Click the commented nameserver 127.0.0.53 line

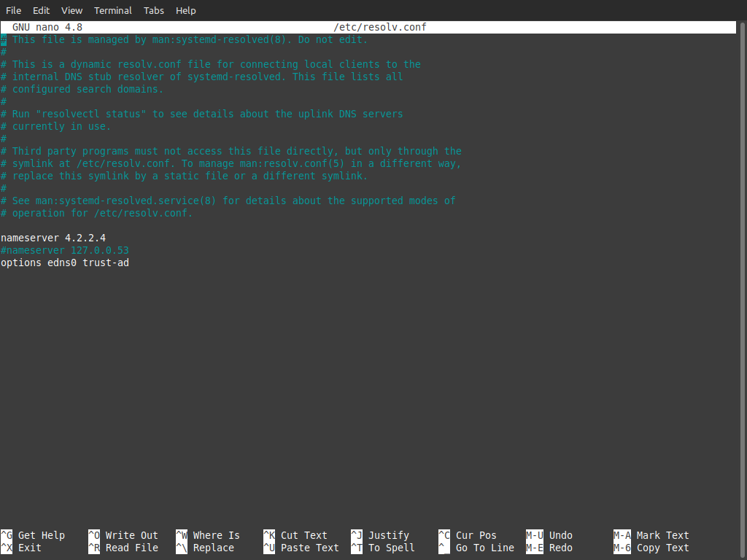coord(65,250)
